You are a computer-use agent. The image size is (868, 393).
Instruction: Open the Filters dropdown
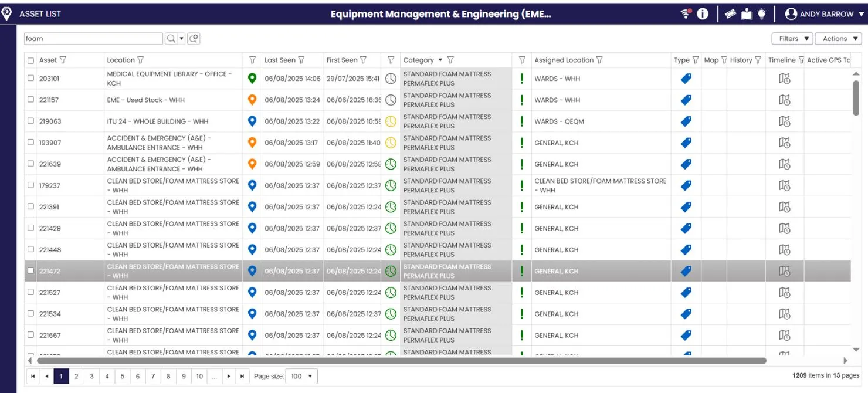click(x=792, y=38)
